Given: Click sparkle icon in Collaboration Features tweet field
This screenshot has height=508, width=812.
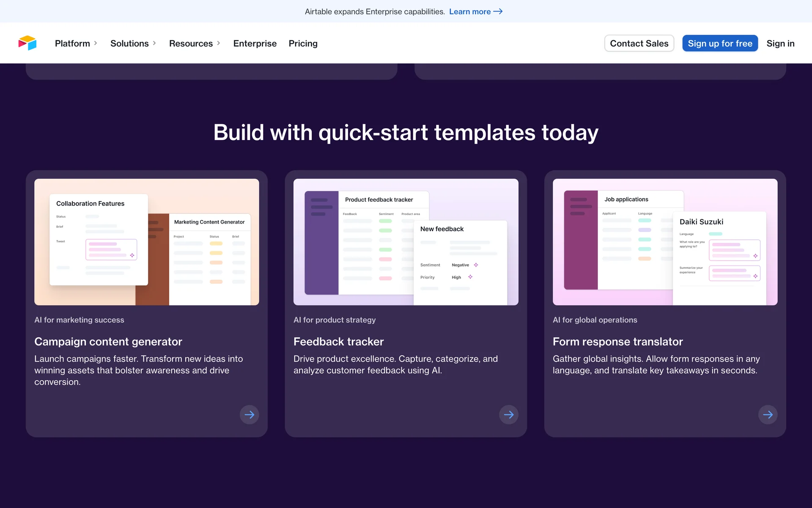Looking at the screenshot, I should [132, 255].
